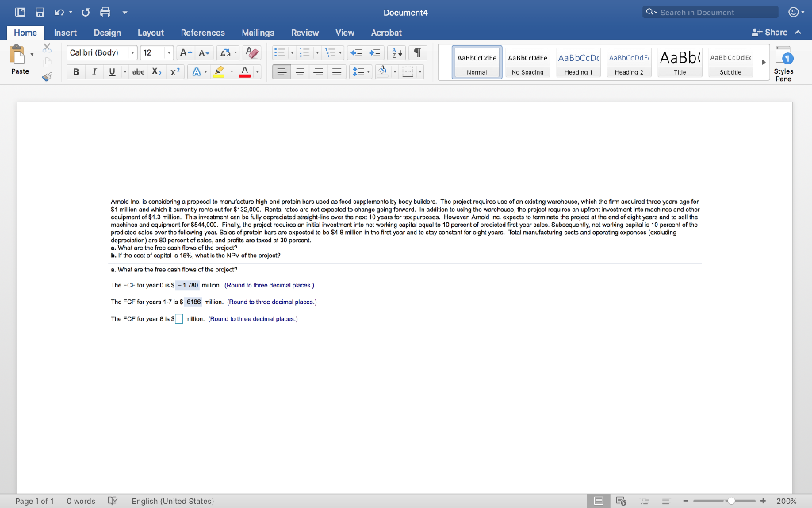Switch to Outline view icon
812x508 pixels.
click(644, 501)
